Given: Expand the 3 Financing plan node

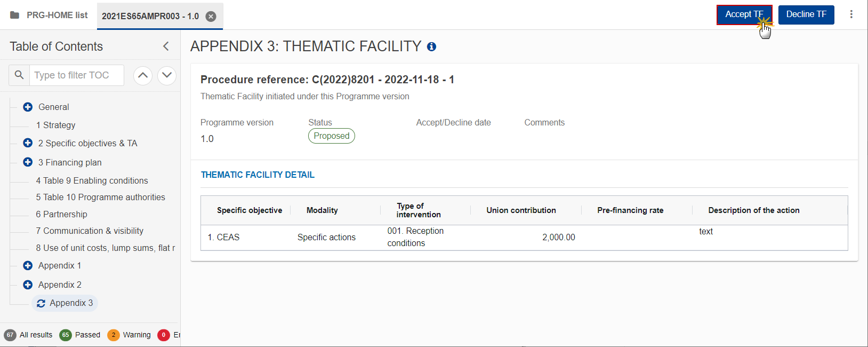Looking at the screenshot, I should pyautogui.click(x=28, y=162).
